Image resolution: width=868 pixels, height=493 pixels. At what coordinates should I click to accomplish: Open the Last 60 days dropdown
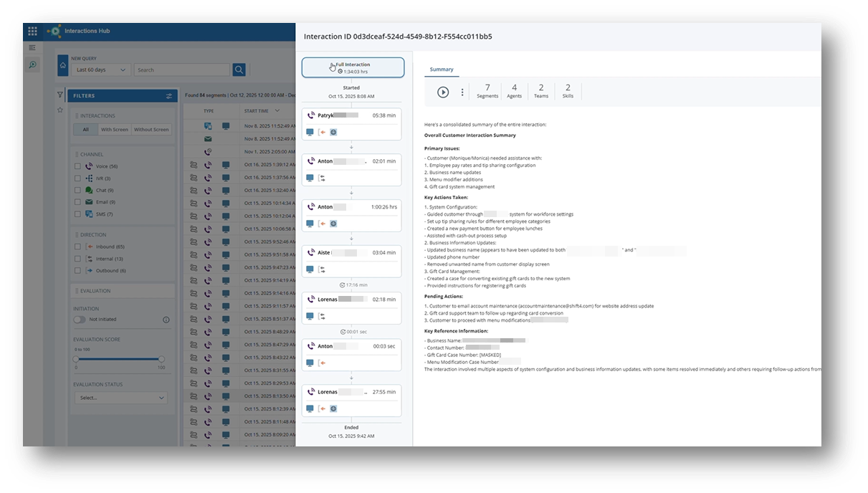(101, 70)
